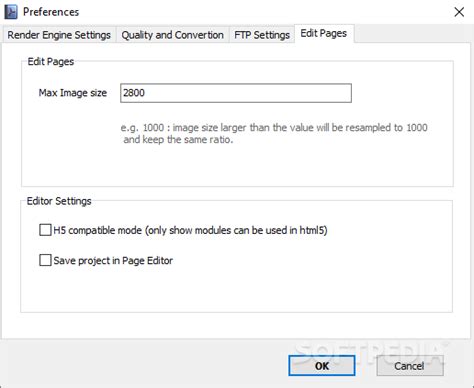Open the Quality and Convertion tab
The height and width of the screenshot is (388, 474).
pyautogui.click(x=172, y=35)
